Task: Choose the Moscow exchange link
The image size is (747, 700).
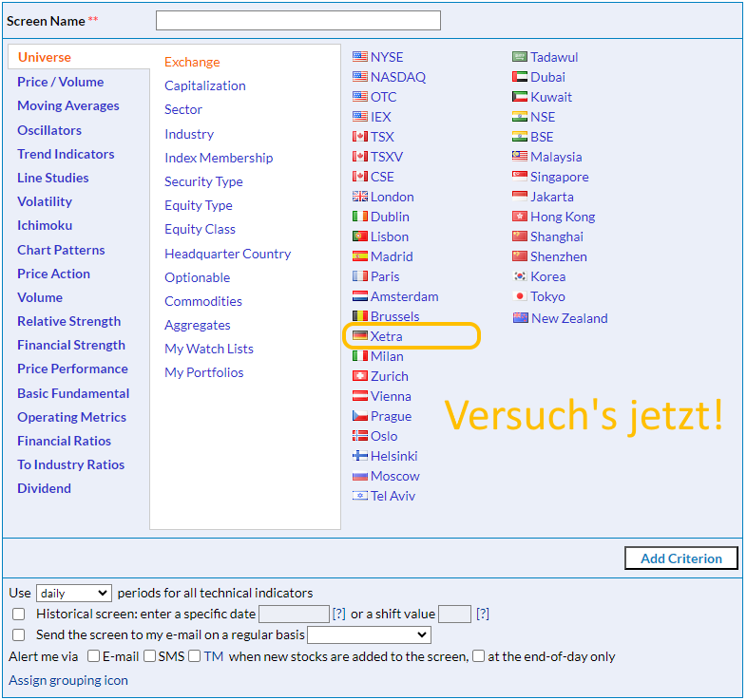Action: coord(395,476)
